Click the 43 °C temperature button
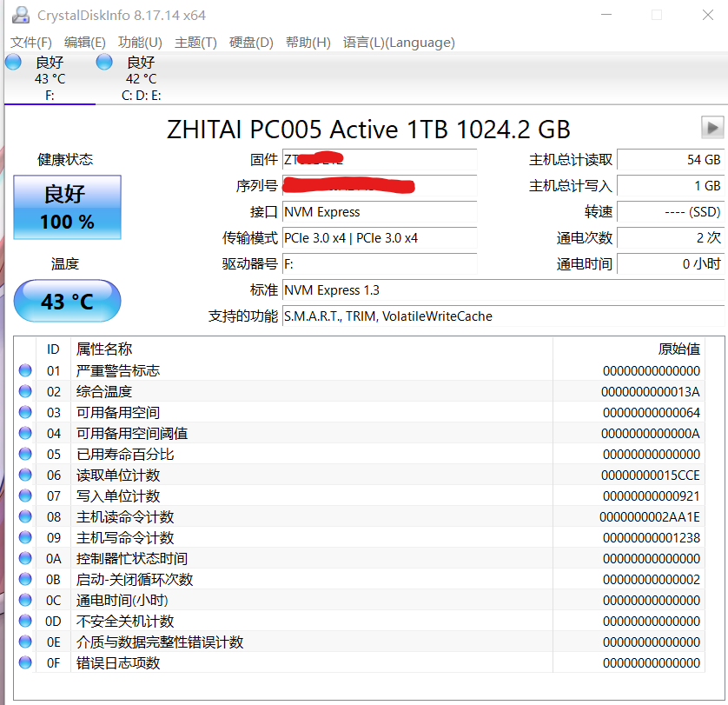The image size is (728, 705). (67, 301)
